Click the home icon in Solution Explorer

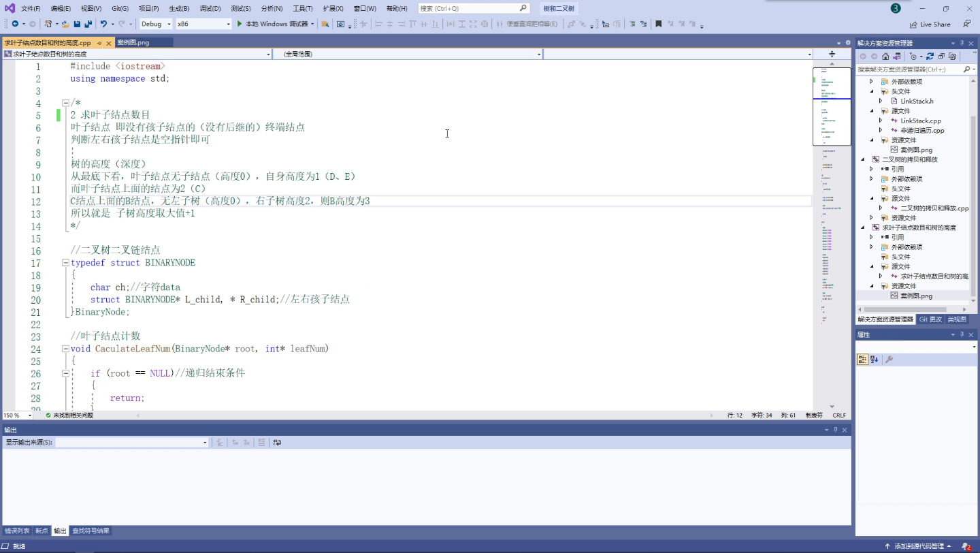[885, 57]
